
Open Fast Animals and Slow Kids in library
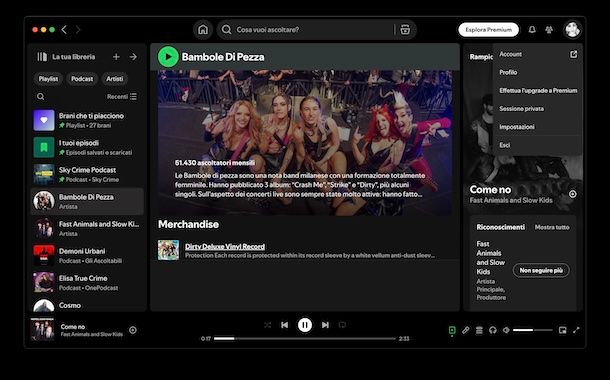tap(87, 228)
